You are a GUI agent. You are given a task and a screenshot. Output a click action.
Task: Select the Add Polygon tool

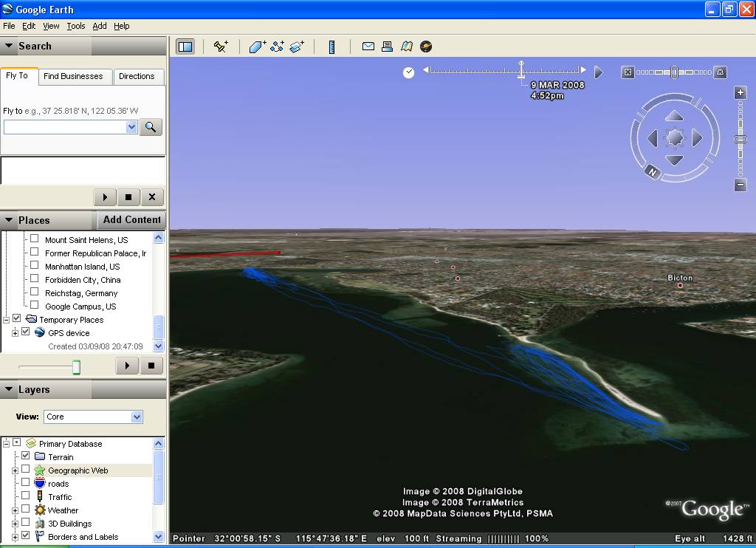(257, 47)
